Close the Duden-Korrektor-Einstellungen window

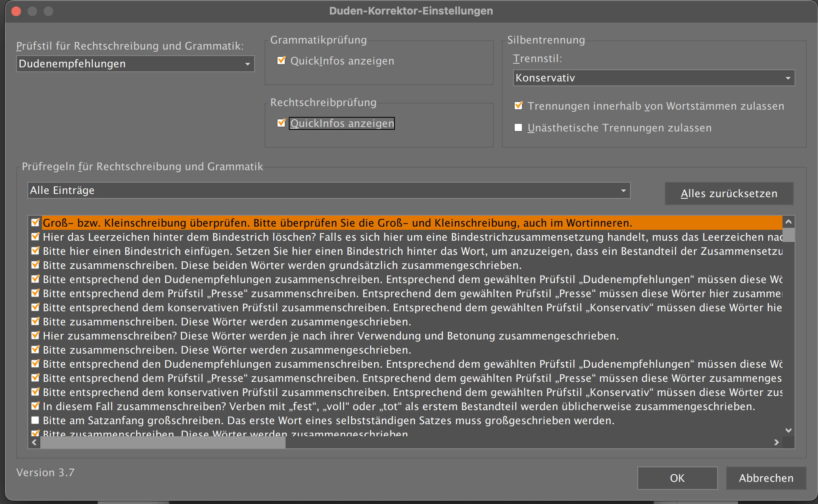16,11
